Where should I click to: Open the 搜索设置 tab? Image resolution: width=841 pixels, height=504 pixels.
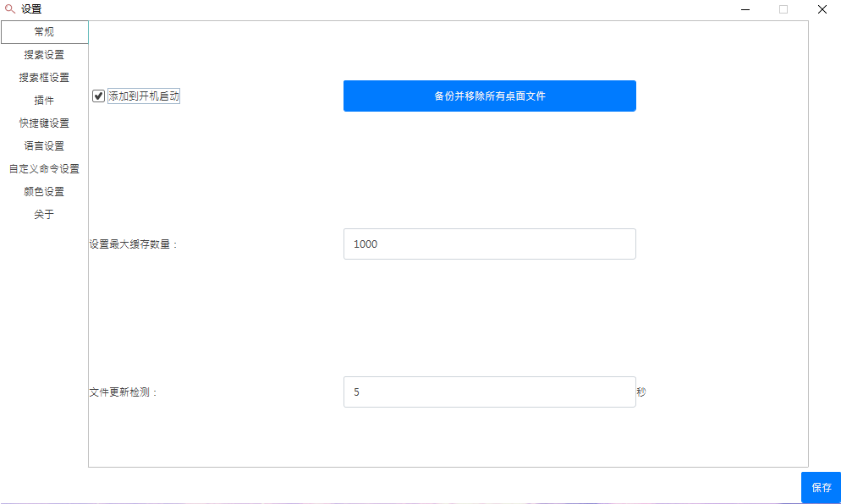[x=44, y=55]
